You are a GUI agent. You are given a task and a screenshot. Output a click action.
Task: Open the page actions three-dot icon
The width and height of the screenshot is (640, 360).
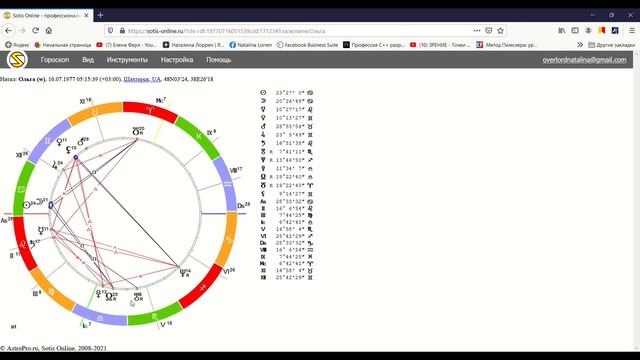tap(477, 31)
